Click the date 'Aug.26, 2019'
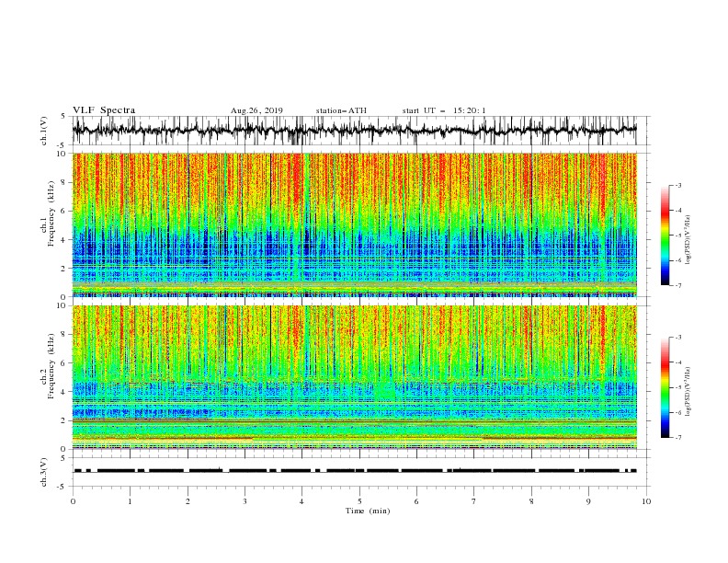 click(256, 110)
